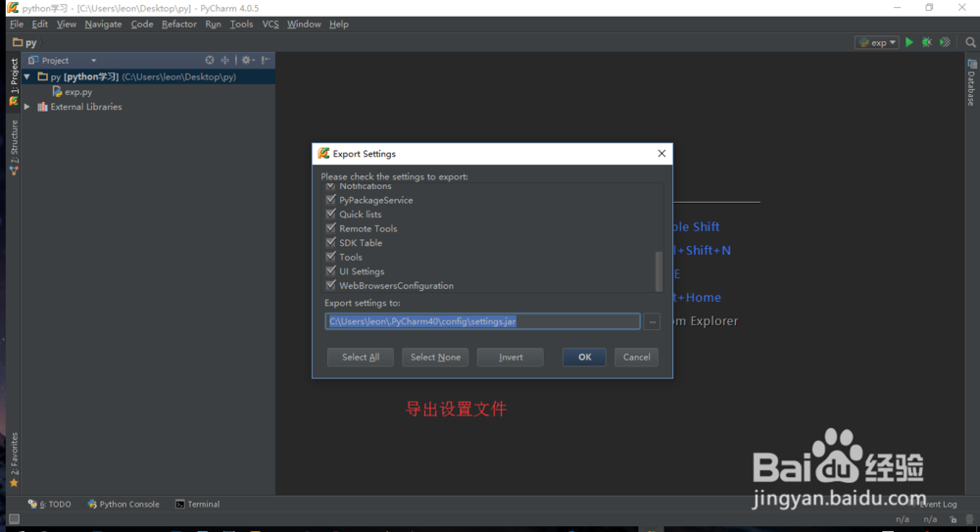Viewport: 980px width, 532px height.
Task: Click Select None button
Action: (x=435, y=357)
